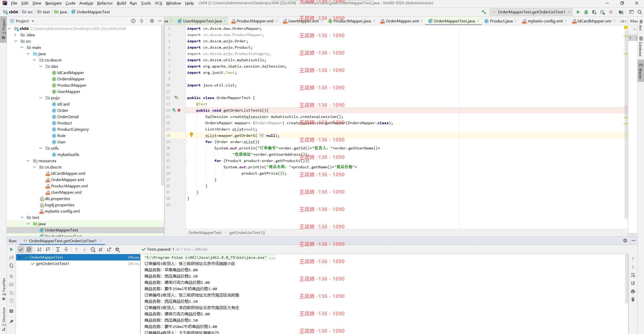
Task: Click export test results icon
Action: (109, 249)
